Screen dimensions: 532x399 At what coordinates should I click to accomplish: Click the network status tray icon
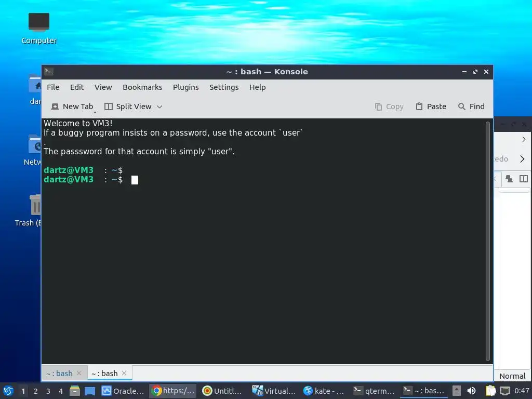(505, 391)
